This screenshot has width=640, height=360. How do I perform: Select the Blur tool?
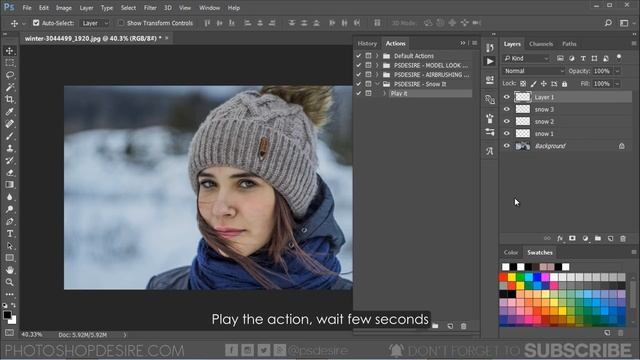point(9,197)
